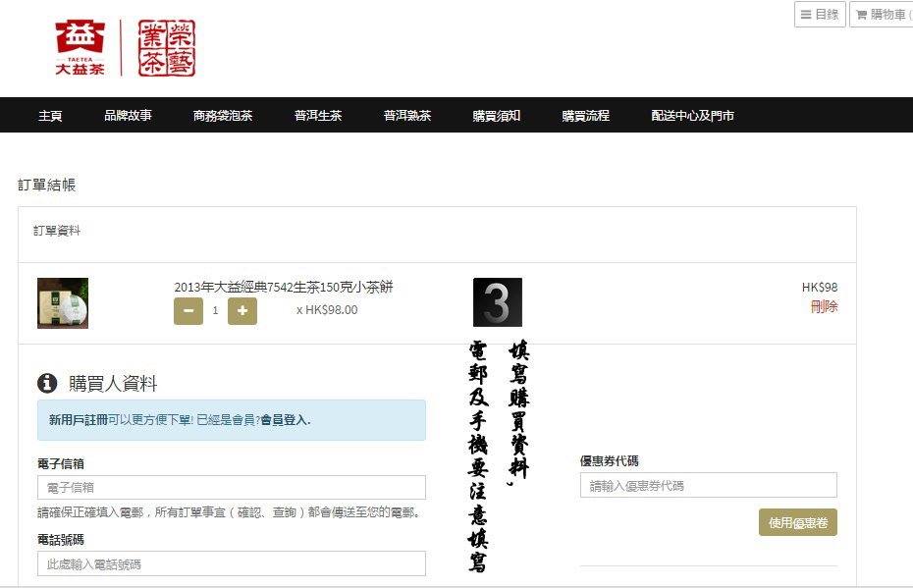913x588 pixels.
Task: Open 品牌故事 navigation item
Action: pos(128,115)
